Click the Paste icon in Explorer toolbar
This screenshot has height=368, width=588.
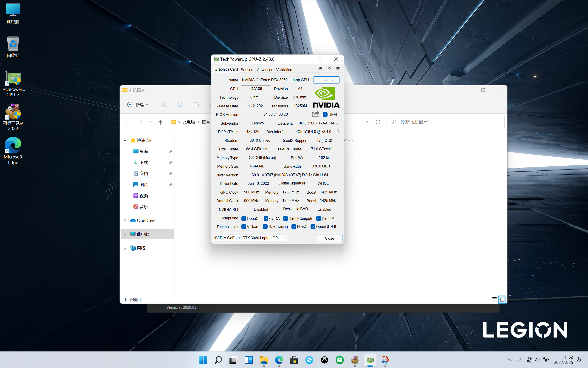click(x=196, y=105)
